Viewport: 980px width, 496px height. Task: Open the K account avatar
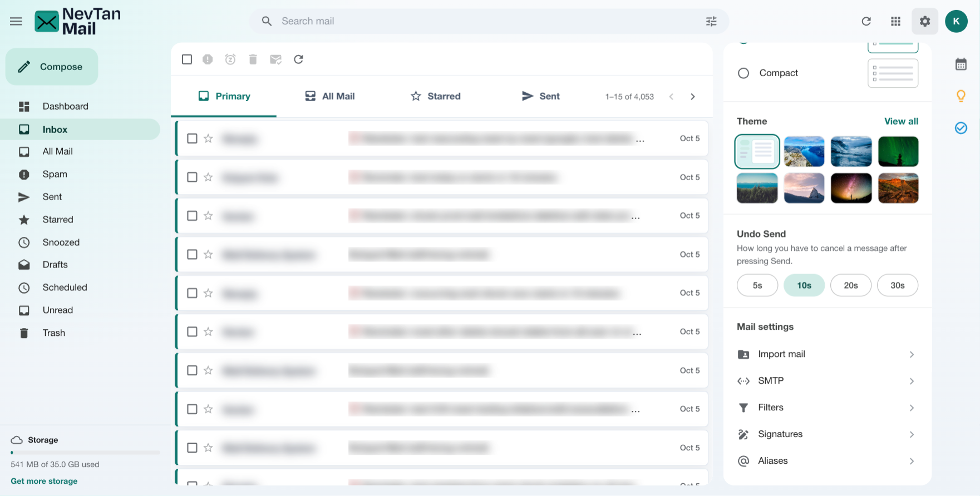pos(956,21)
